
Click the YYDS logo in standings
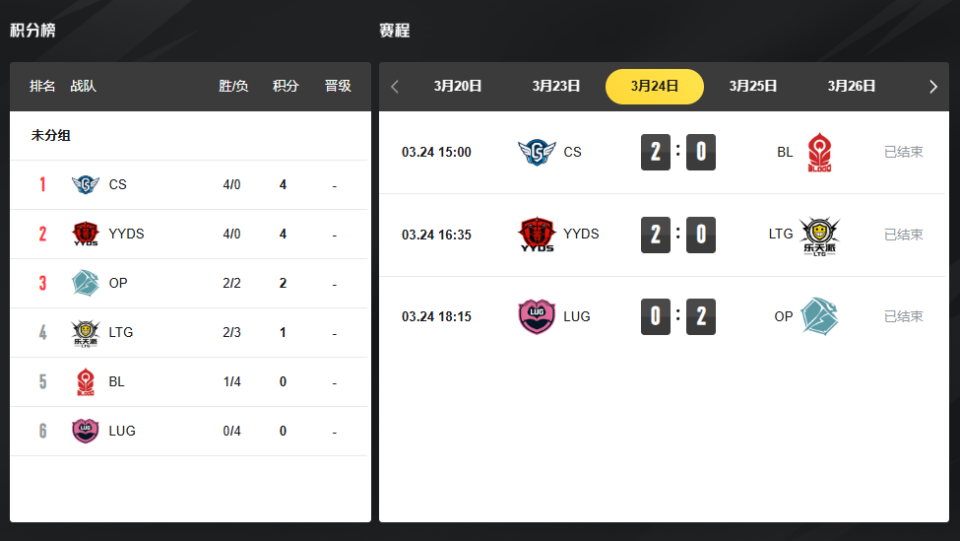click(x=85, y=234)
